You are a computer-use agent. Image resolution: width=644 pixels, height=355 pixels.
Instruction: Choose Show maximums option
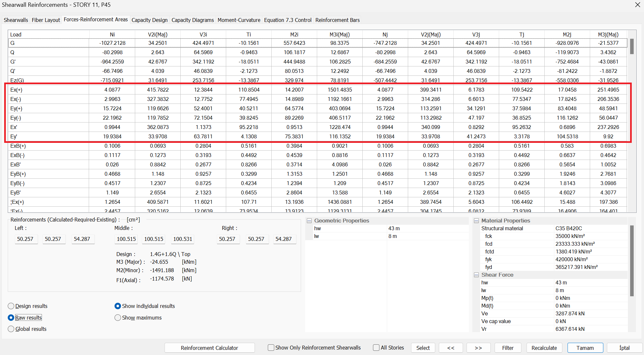118,318
